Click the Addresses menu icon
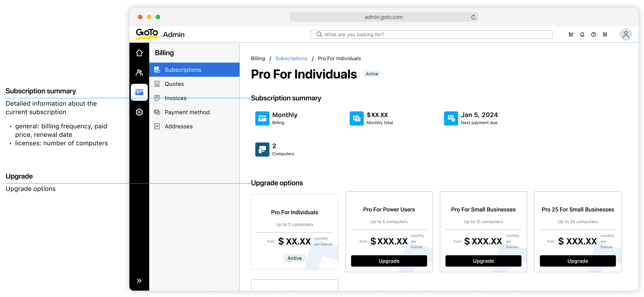Image resolution: width=644 pixels, height=297 pixels. point(157,126)
